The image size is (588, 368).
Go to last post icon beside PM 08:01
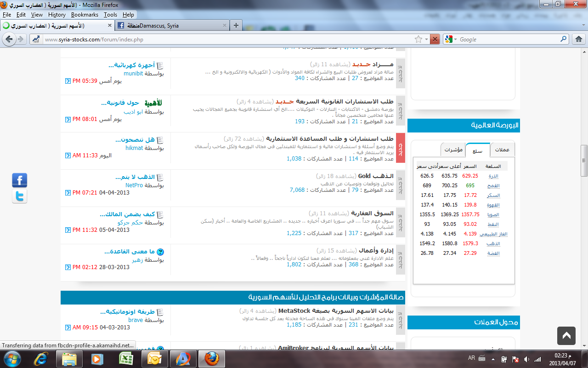(68, 119)
